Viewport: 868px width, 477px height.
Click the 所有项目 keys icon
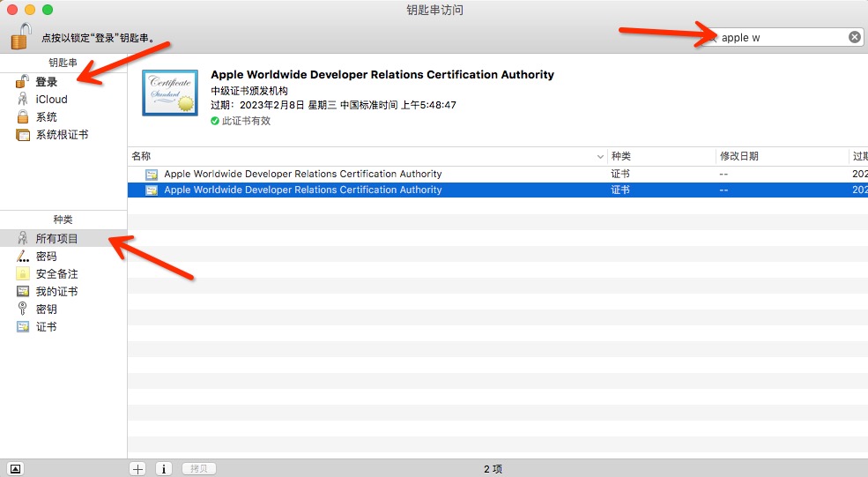tap(23, 238)
